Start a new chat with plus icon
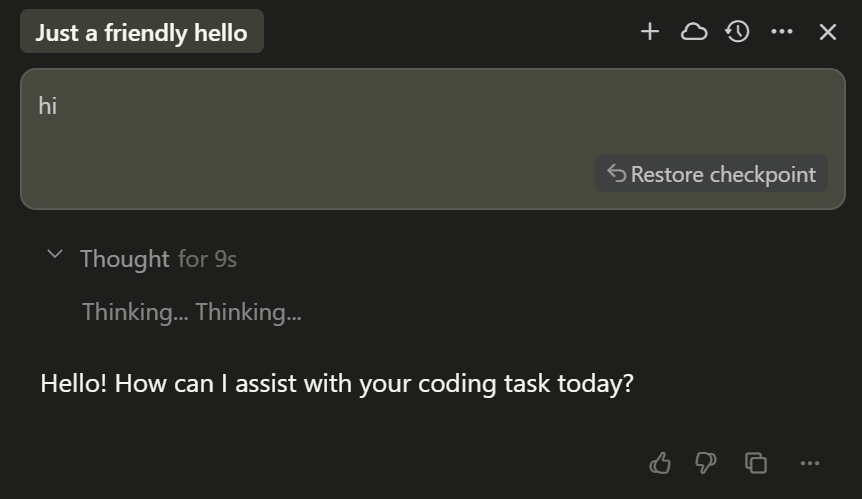Image resolution: width=862 pixels, height=499 pixels. pyautogui.click(x=650, y=32)
